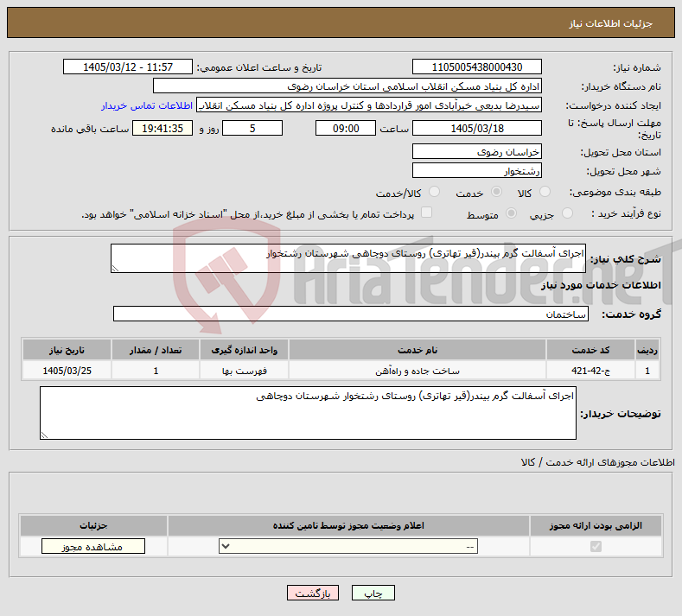The width and height of the screenshot is (682, 616).
Task: Open the license status dropdown
Action: (348, 546)
